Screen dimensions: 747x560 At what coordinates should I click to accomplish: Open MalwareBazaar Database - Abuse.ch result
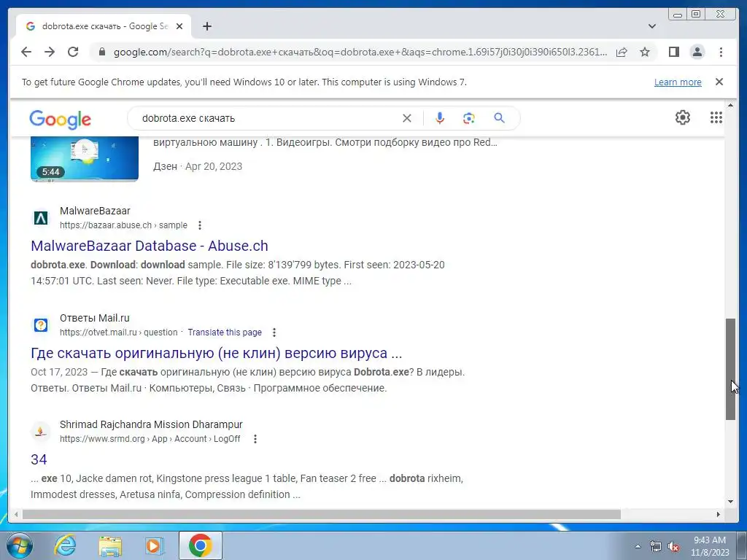pos(149,246)
